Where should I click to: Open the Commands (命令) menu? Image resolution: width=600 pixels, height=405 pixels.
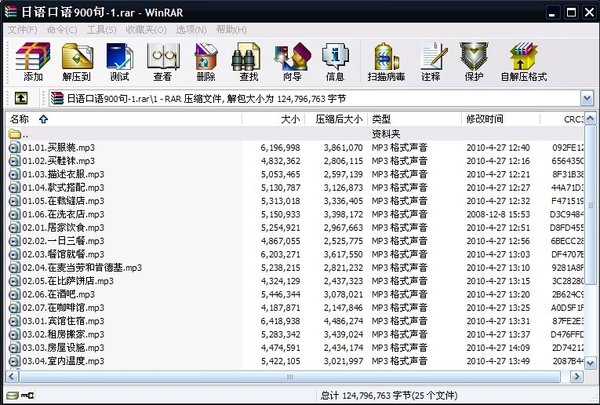click(x=62, y=29)
